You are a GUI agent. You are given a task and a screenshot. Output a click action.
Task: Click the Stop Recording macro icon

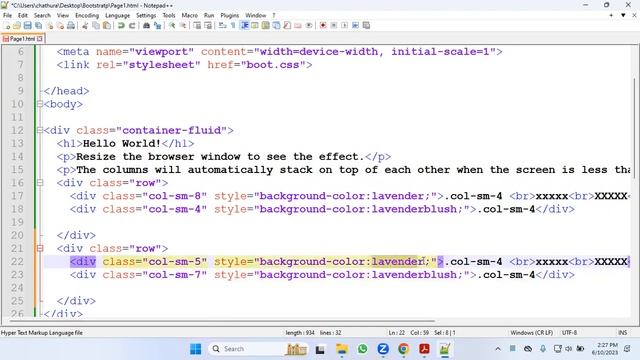point(334,25)
